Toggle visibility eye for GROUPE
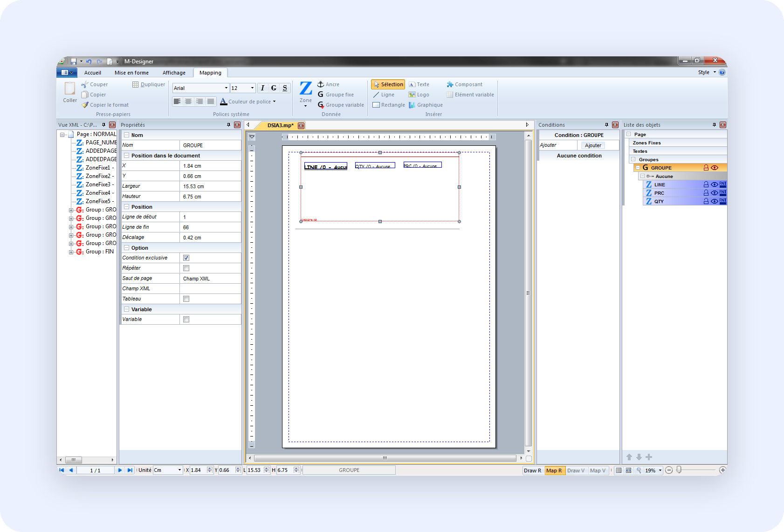 715,168
